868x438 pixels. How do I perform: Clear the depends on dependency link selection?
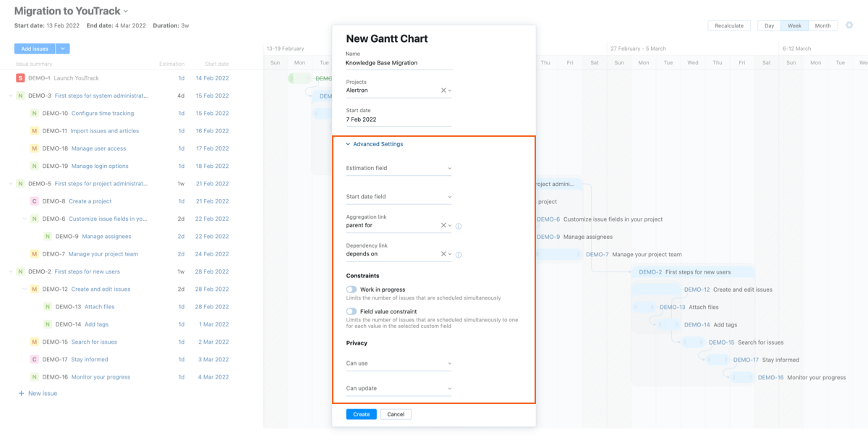coord(443,254)
